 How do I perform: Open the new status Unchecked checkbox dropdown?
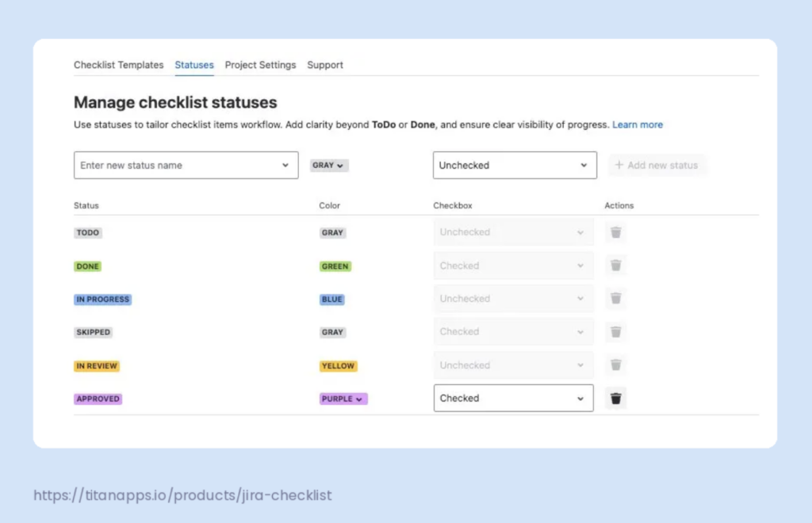click(515, 165)
